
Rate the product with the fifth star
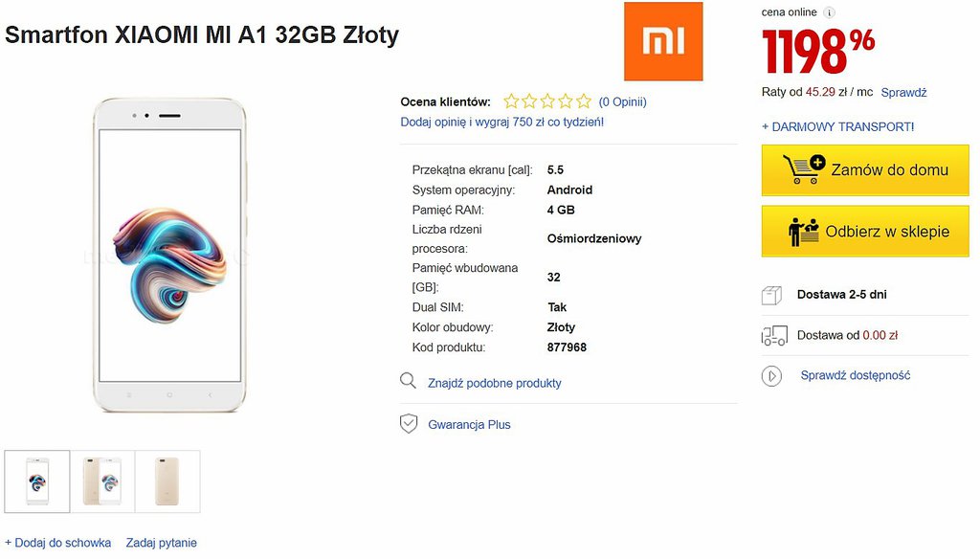[x=584, y=101]
